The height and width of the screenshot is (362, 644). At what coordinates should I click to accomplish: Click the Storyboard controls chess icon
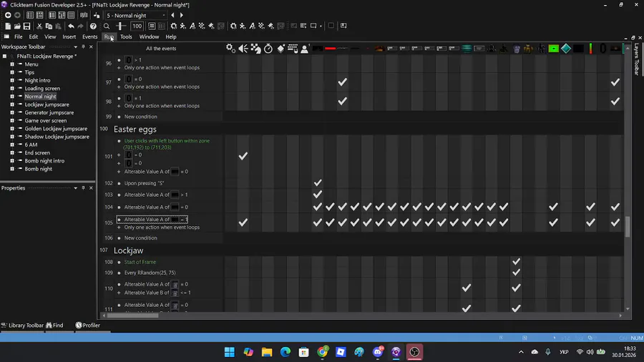click(x=256, y=49)
